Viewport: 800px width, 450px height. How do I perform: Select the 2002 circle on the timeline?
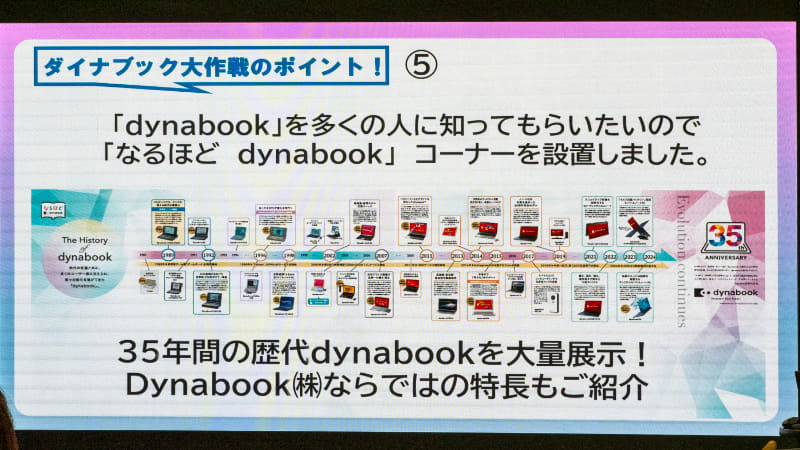(329, 255)
